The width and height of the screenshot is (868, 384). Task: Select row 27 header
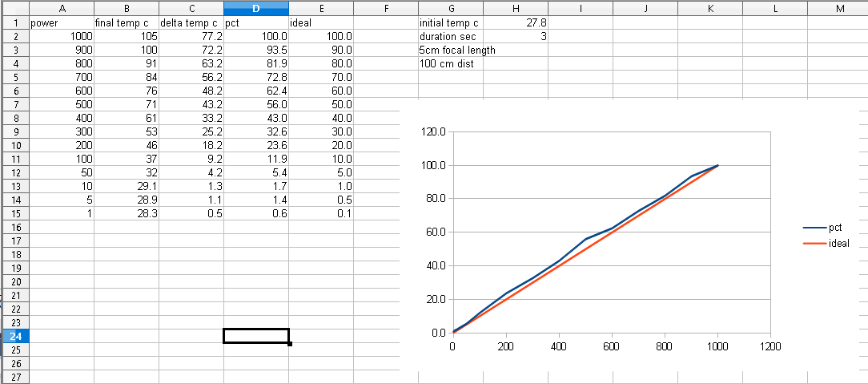[x=15, y=377]
